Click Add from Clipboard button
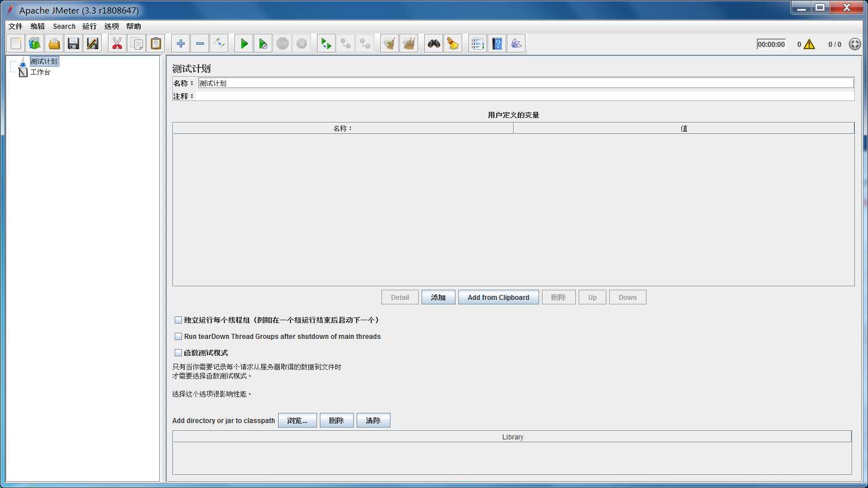 pos(498,297)
